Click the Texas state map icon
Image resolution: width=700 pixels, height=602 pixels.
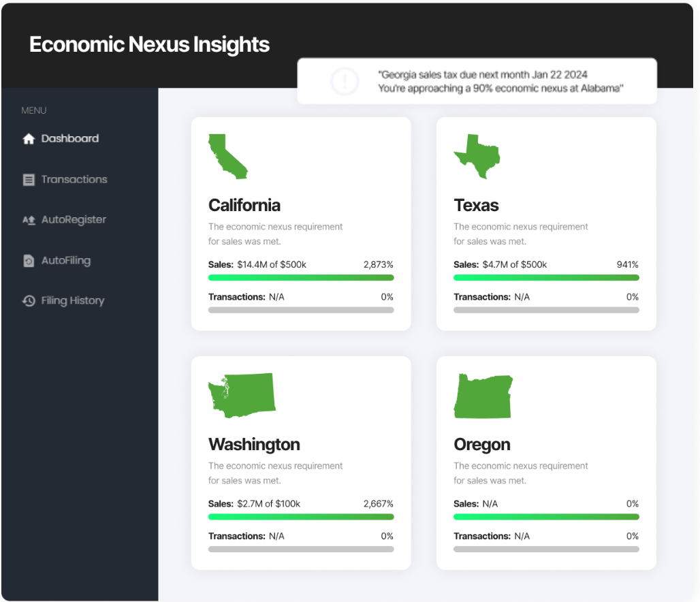coord(477,157)
